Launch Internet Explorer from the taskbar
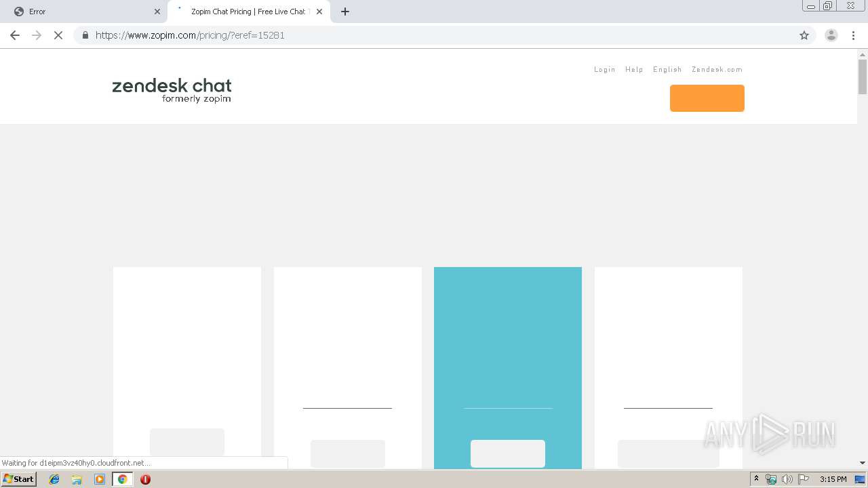Image resolution: width=868 pixels, height=488 pixels. (54, 479)
